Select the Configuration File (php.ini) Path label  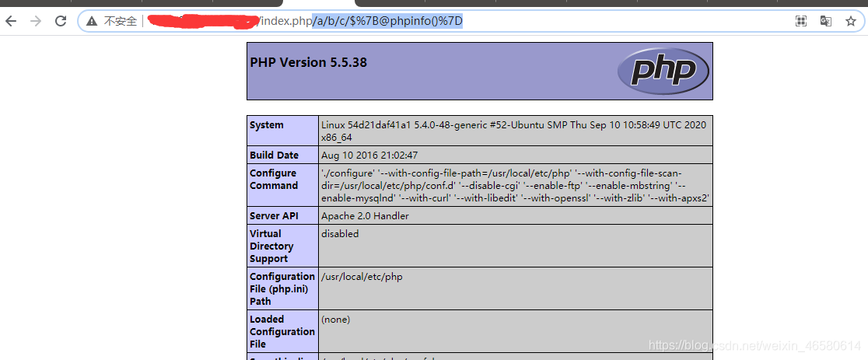[x=282, y=288]
